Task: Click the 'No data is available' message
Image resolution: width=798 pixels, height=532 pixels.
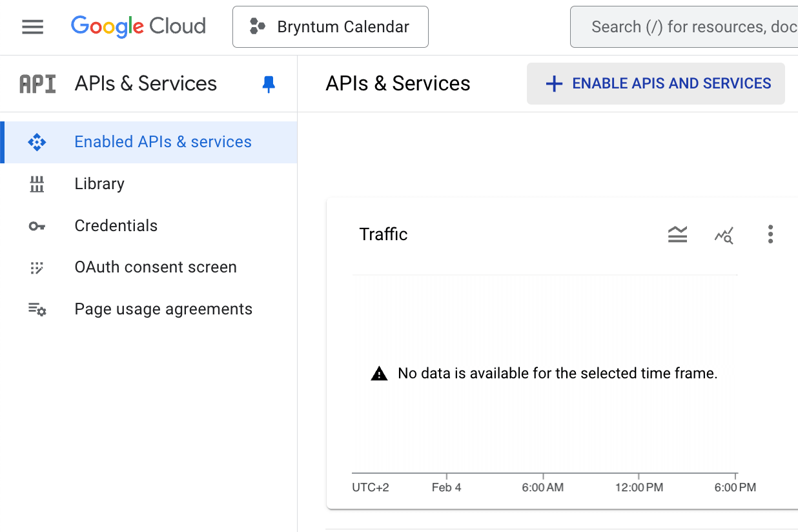Action: (x=558, y=373)
